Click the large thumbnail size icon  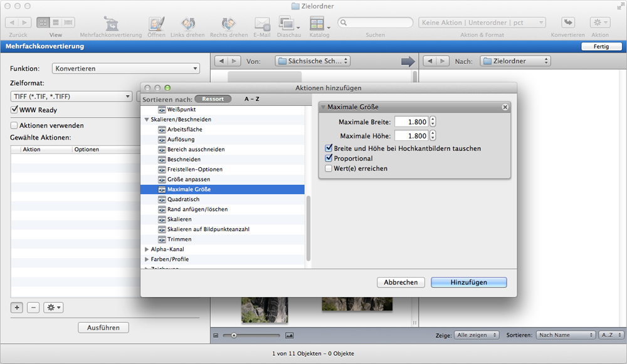click(290, 336)
